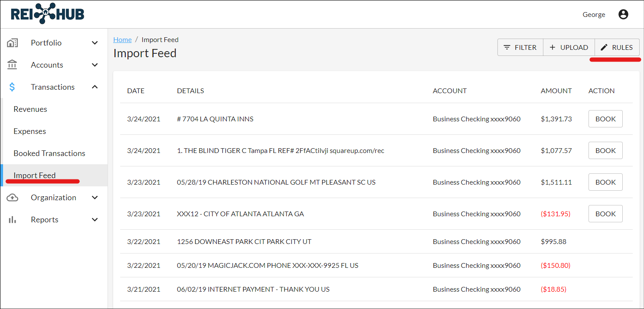
Task: Open the Filter toolbar button
Action: click(x=520, y=47)
